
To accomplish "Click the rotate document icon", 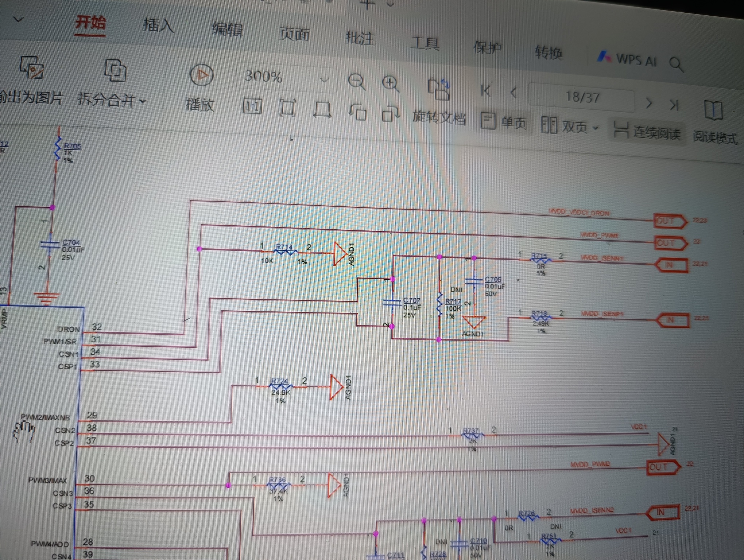I will [439, 90].
